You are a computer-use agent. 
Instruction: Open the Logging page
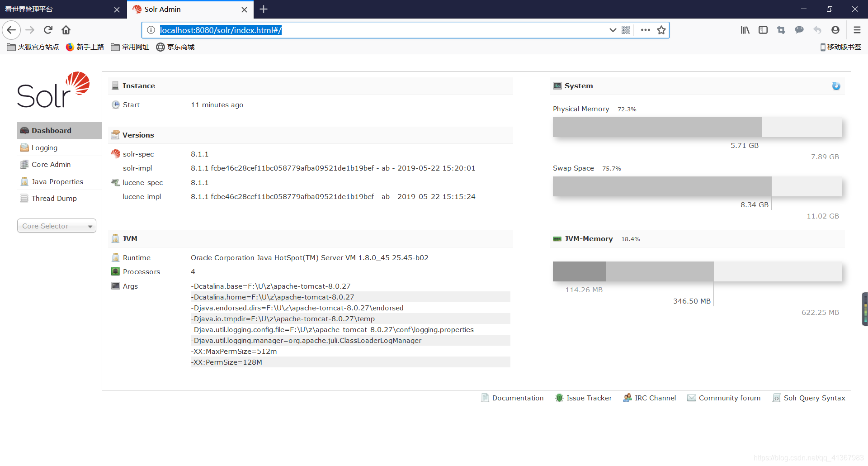coord(59,147)
